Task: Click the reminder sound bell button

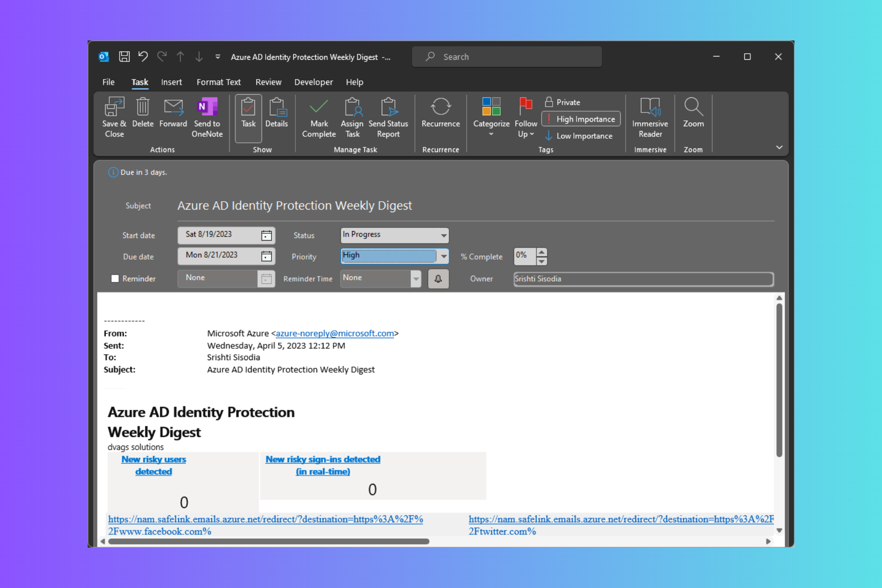Action: pyautogui.click(x=438, y=279)
